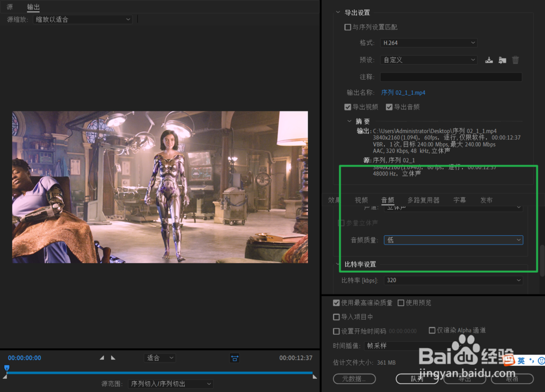Toggle use maximum render quality checkbox
The width and height of the screenshot is (545, 392).
click(336, 303)
